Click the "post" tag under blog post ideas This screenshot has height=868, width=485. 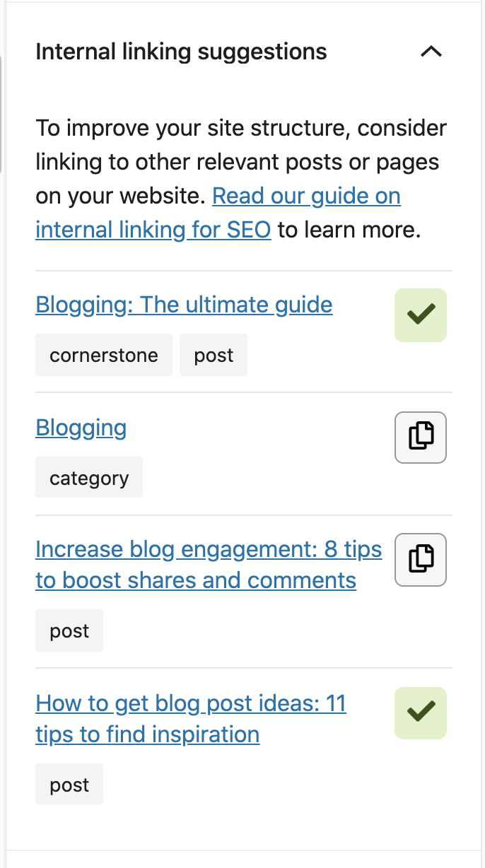[x=69, y=784]
